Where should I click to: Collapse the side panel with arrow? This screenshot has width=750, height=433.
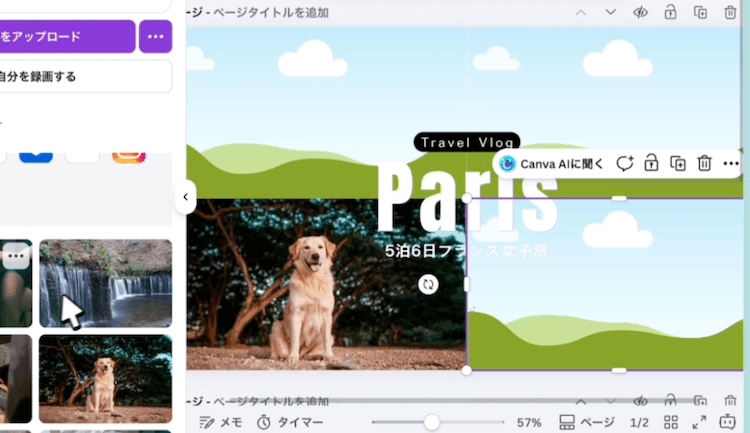coord(185,197)
